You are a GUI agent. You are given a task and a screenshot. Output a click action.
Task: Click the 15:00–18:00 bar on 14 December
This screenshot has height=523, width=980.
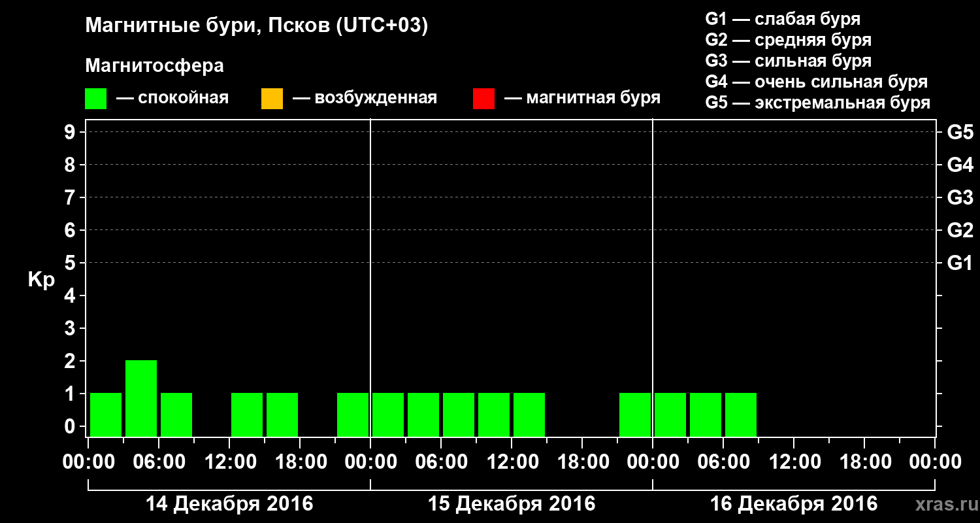point(282,414)
